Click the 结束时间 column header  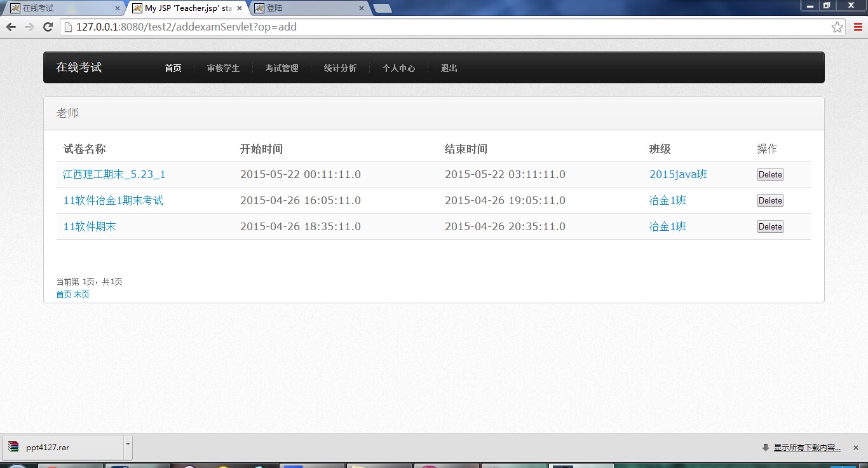[466, 149]
